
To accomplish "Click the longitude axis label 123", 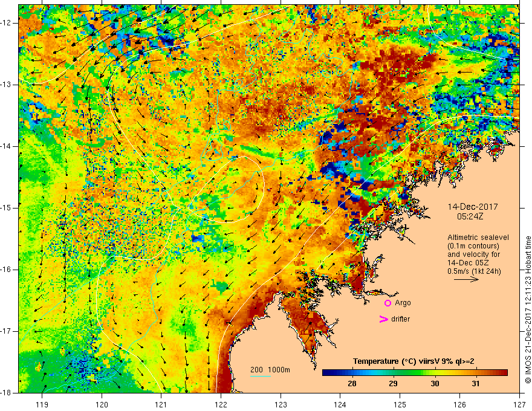I will tap(281, 404).
